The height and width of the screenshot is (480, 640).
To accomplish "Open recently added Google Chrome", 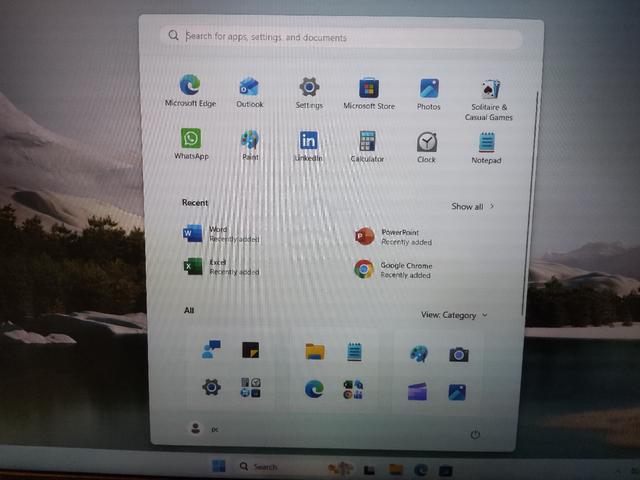I will pyautogui.click(x=393, y=270).
